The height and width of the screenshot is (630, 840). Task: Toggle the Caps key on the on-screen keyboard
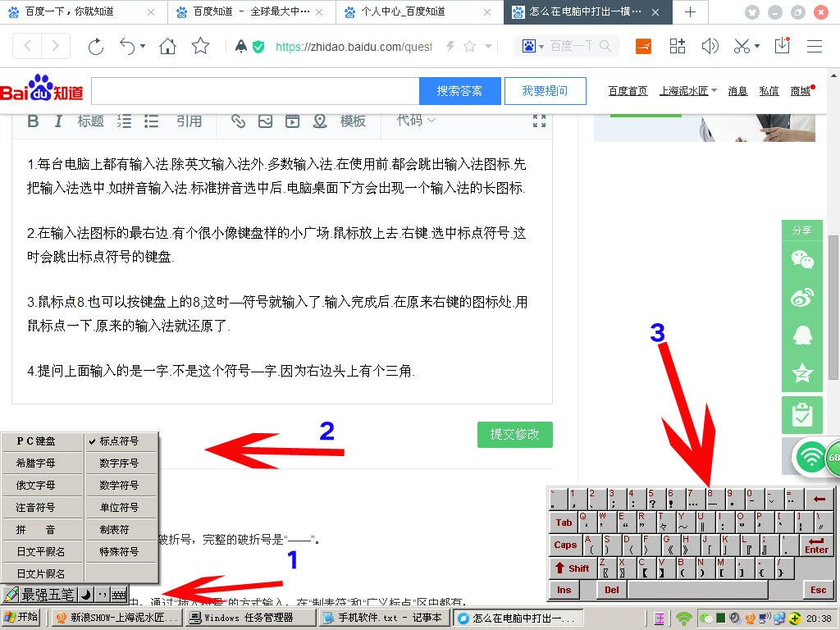click(564, 545)
